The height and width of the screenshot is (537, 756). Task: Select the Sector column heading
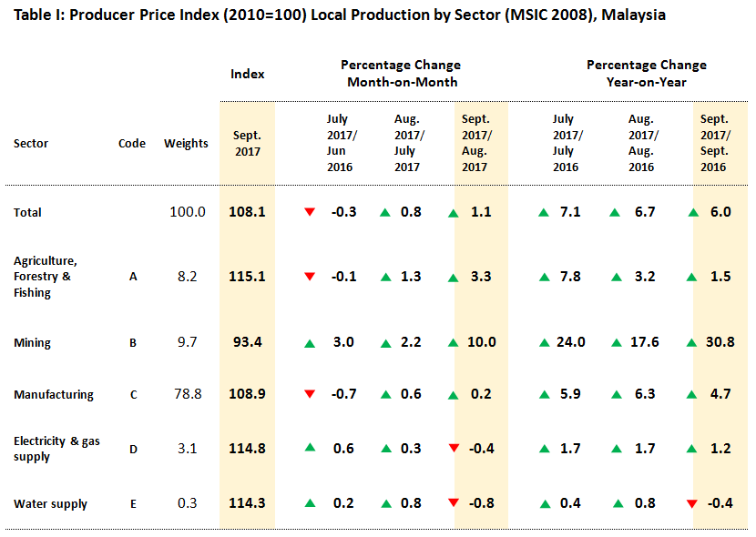click(31, 143)
